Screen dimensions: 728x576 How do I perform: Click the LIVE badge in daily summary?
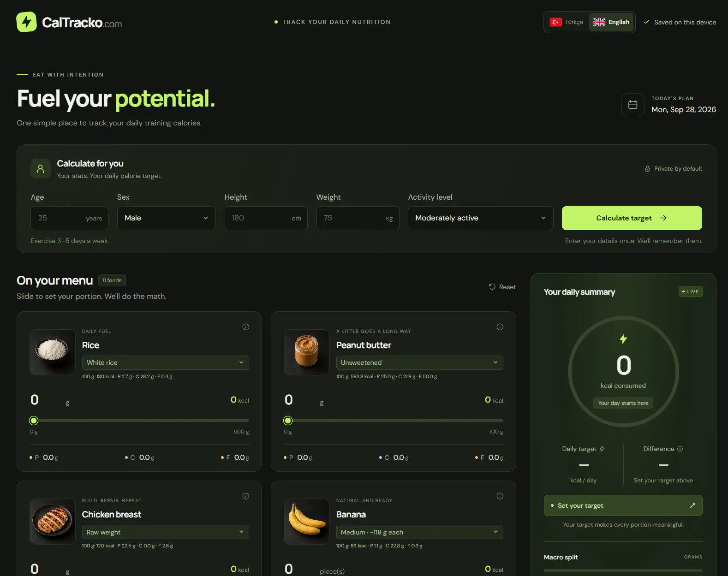click(691, 291)
